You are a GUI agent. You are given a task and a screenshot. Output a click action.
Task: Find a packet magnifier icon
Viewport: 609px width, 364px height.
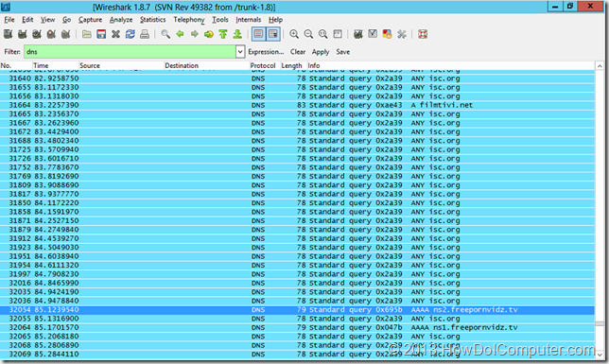tap(165, 34)
